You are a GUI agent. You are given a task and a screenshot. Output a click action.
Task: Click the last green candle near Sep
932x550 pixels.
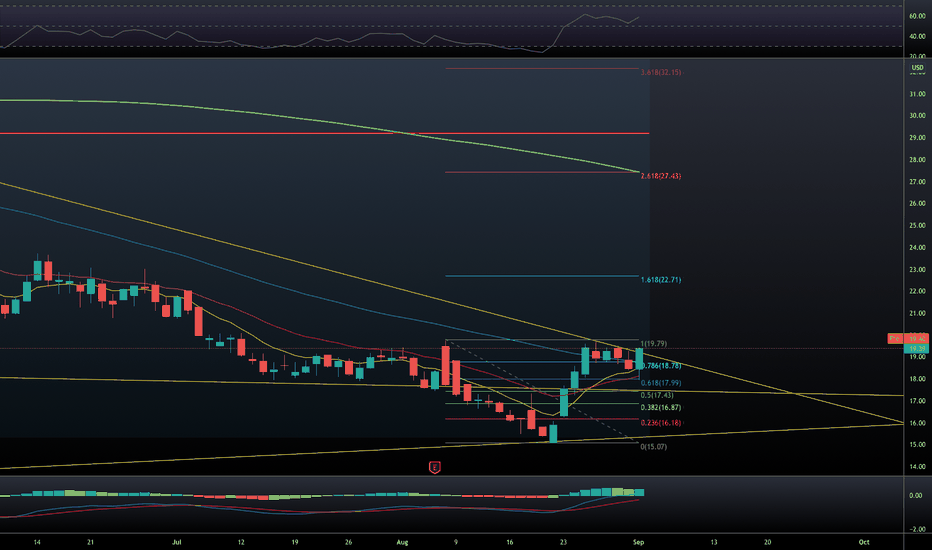[640, 359]
